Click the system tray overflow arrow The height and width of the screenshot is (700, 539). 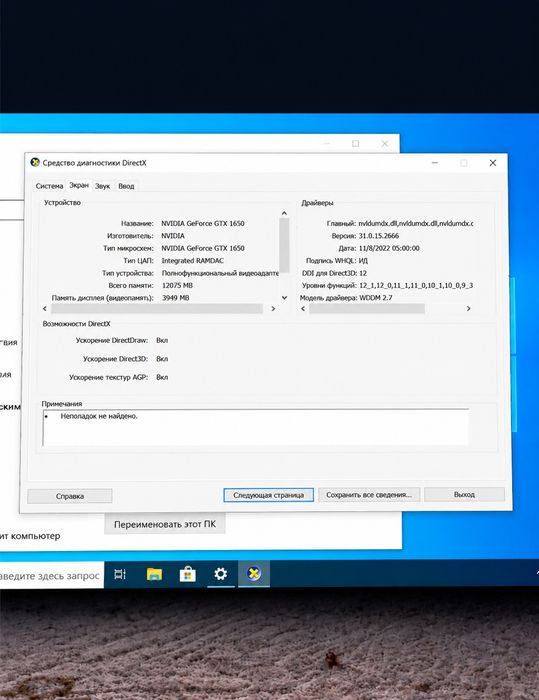click(x=537, y=572)
